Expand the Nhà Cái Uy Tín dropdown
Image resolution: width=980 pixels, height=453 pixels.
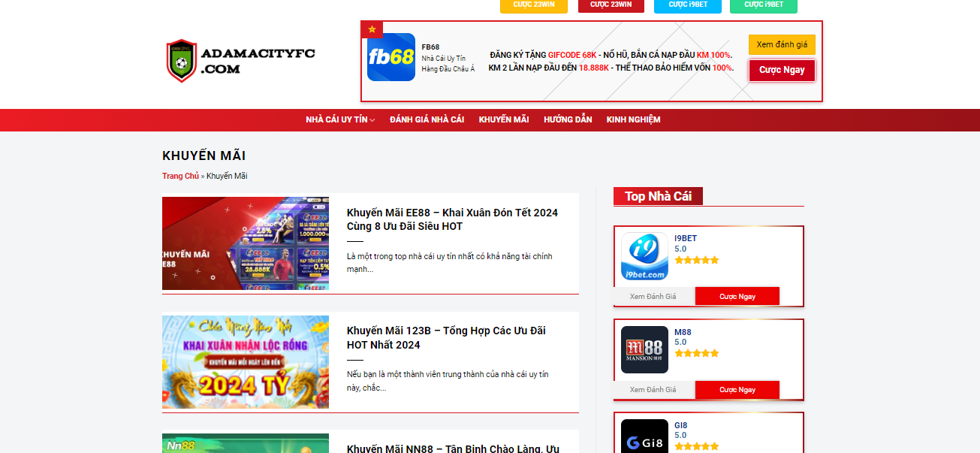point(340,120)
